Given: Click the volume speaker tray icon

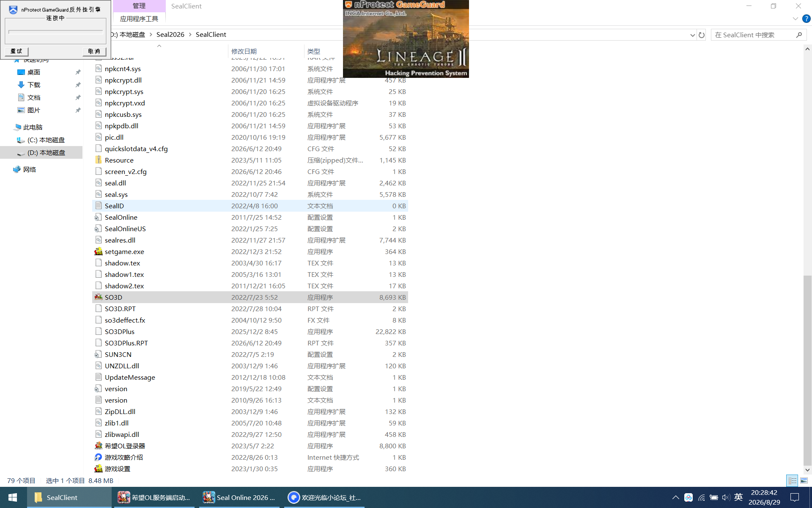Looking at the screenshot, I should 726,497.
